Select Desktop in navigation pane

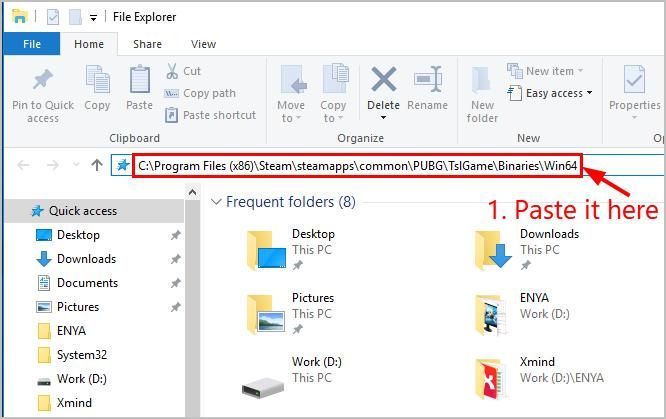point(78,235)
